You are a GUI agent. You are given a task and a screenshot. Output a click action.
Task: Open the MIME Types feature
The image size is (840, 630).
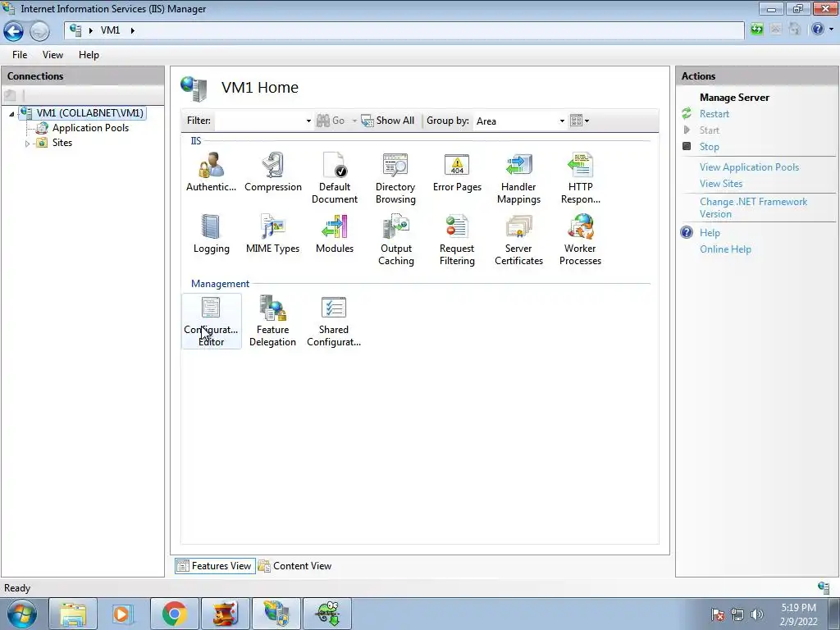272,234
